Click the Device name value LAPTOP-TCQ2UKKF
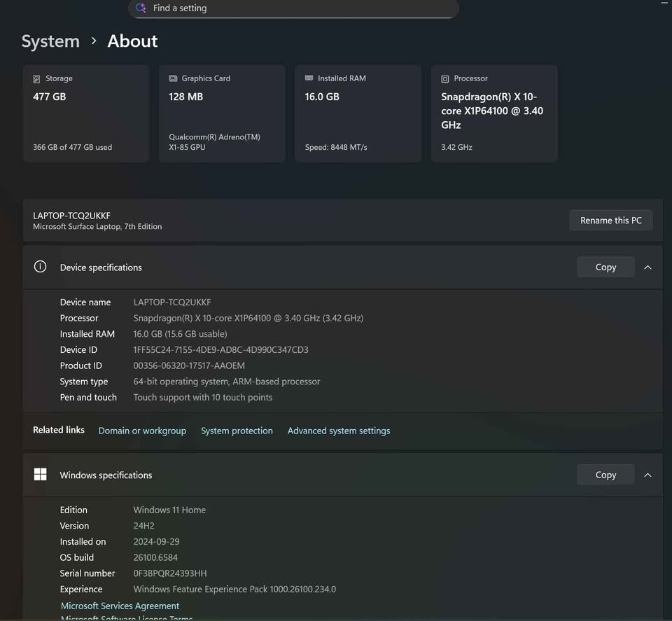The width and height of the screenshot is (672, 621). tap(172, 302)
